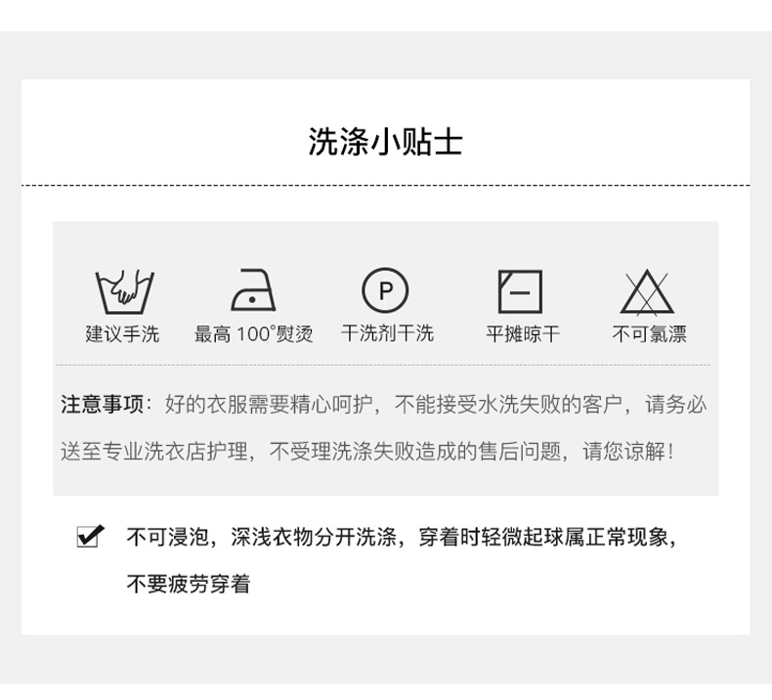Screen dimensions: 772x700
Task: Select the circled P dry-clean icon
Action: click(x=385, y=290)
